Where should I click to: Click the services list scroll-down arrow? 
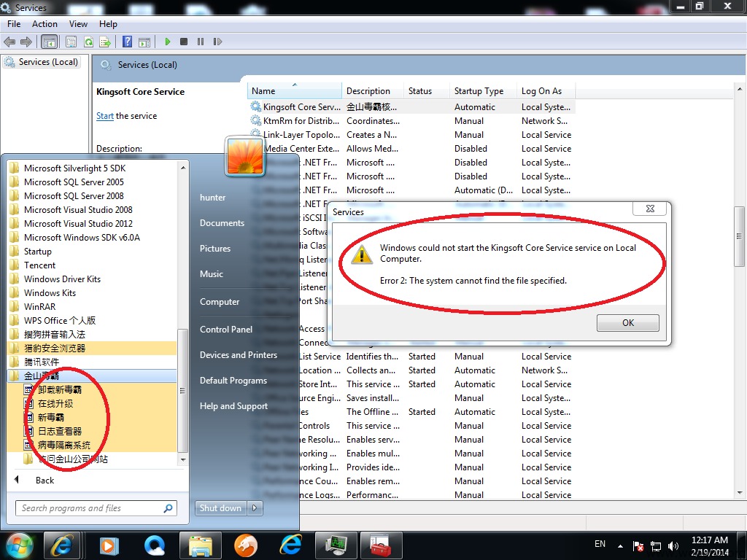[740, 493]
